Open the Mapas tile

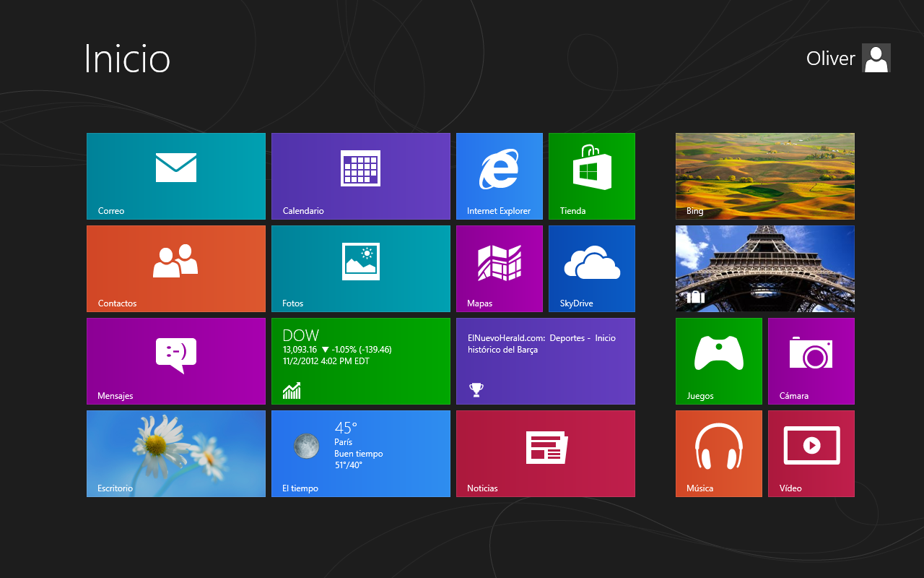500,269
